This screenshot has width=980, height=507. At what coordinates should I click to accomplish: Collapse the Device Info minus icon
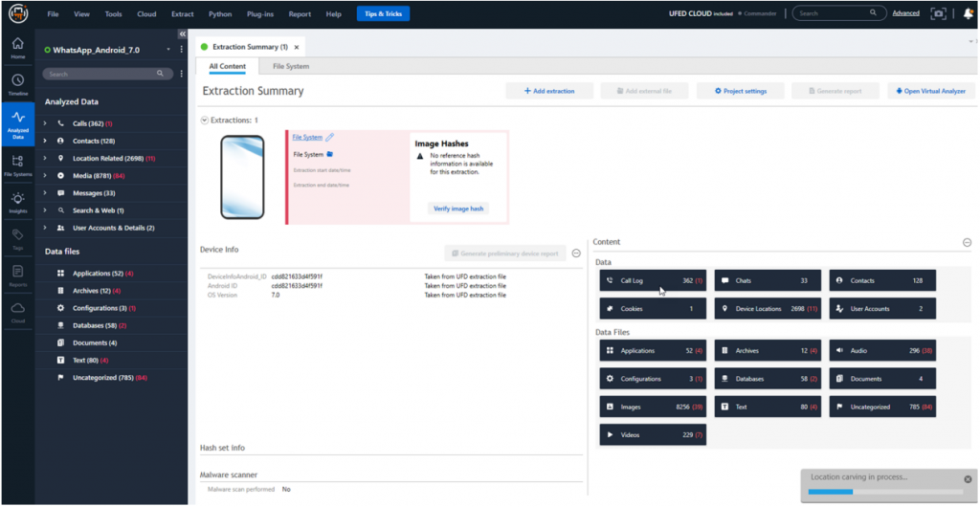coord(576,253)
